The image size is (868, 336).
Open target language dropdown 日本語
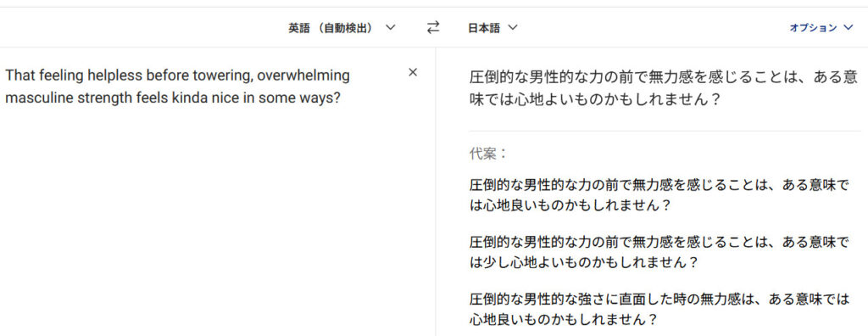tap(492, 28)
